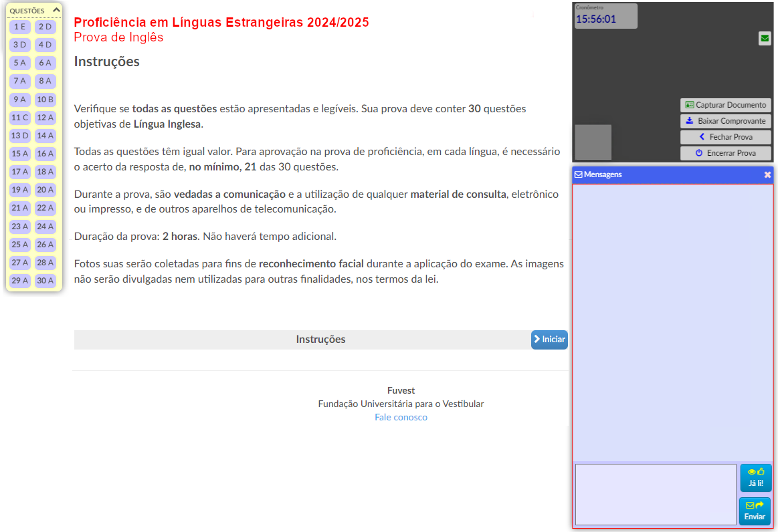Image resolution: width=778 pixels, height=532 pixels.
Task: Navigate to question 11 C
Action: [x=20, y=118]
